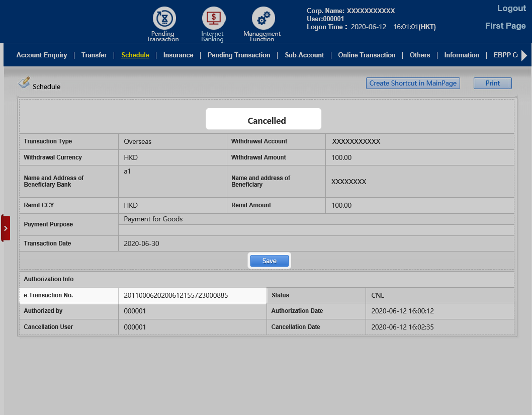This screenshot has height=415, width=532.
Task: Open the Insurance menu
Action: pos(178,55)
